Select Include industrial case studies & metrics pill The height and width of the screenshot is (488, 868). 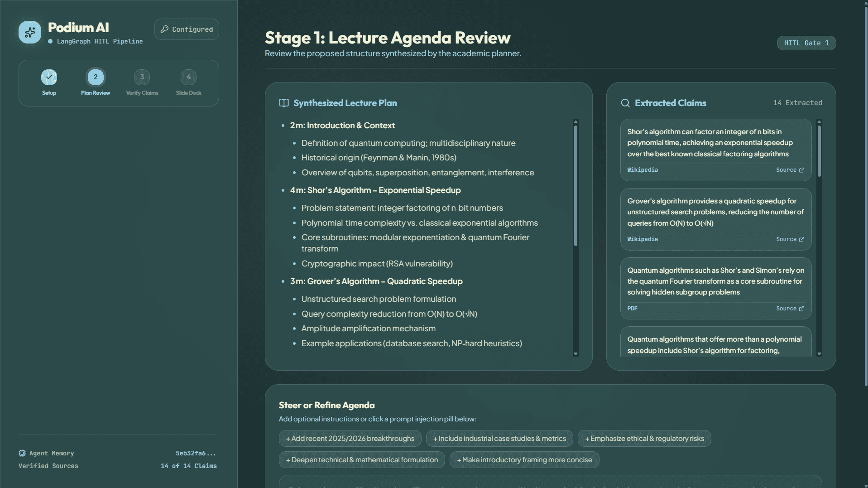coord(499,439)
